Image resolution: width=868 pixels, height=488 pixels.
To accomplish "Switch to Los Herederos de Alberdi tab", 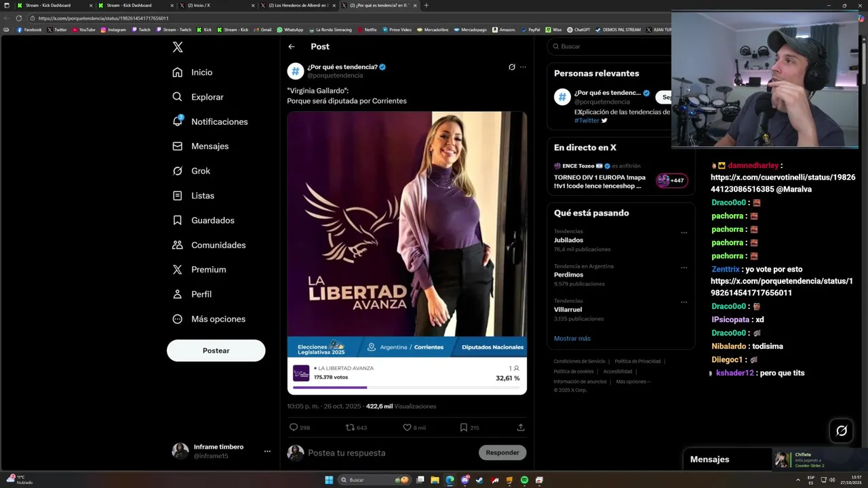I will [x=298, y=5].
